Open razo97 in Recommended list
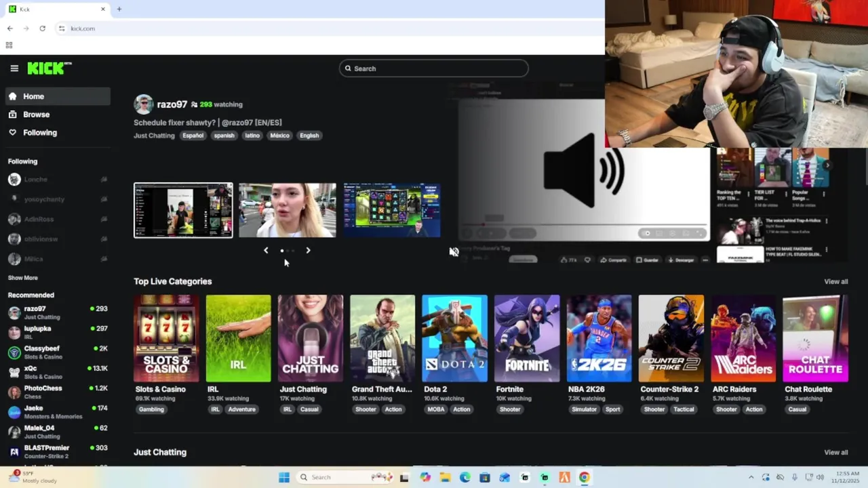 [58, 312]
